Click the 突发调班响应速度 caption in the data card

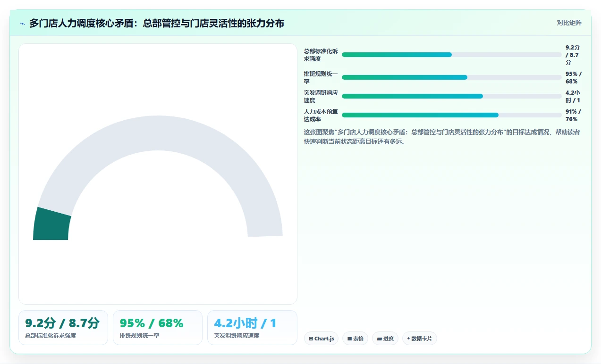237,336
